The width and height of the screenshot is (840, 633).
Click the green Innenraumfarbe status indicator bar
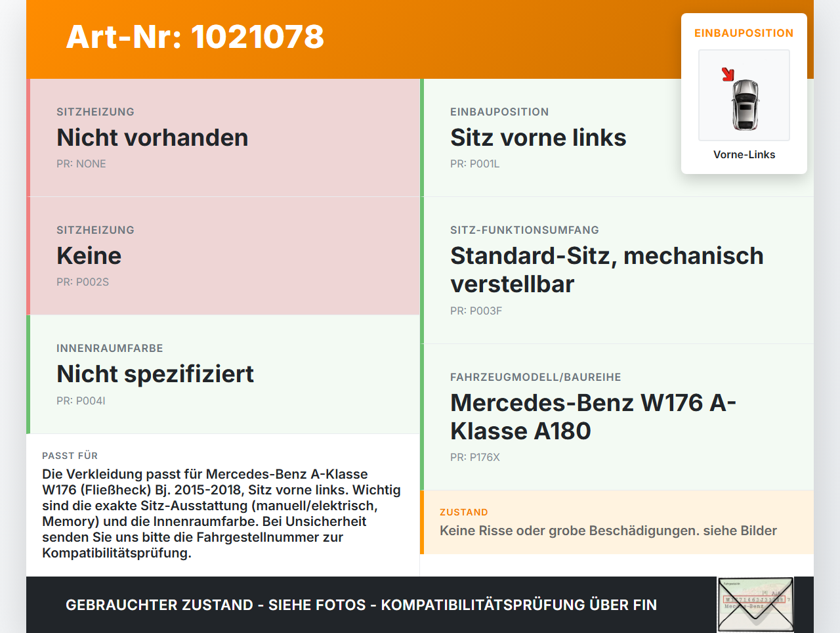28,374
